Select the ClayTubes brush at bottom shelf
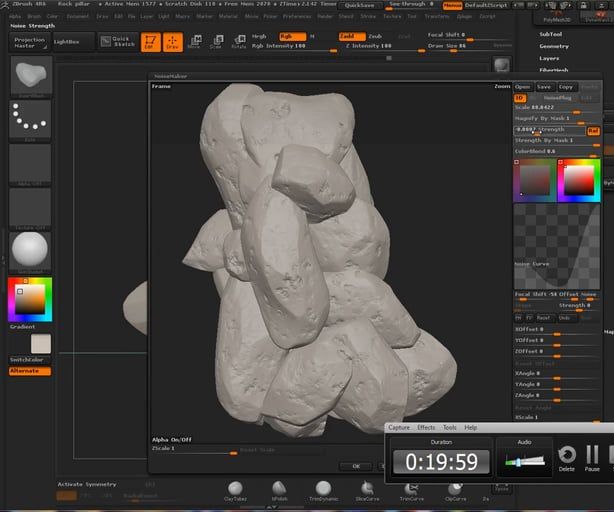The width and height of the screenshot is (614, 512). click(x=235, y=491)
